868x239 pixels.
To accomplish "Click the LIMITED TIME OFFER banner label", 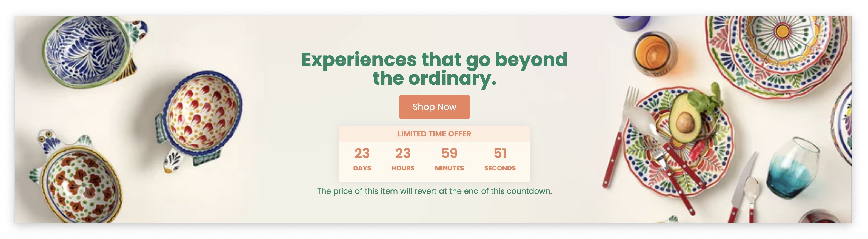I will pyautogui.click(x=434, y=134).
